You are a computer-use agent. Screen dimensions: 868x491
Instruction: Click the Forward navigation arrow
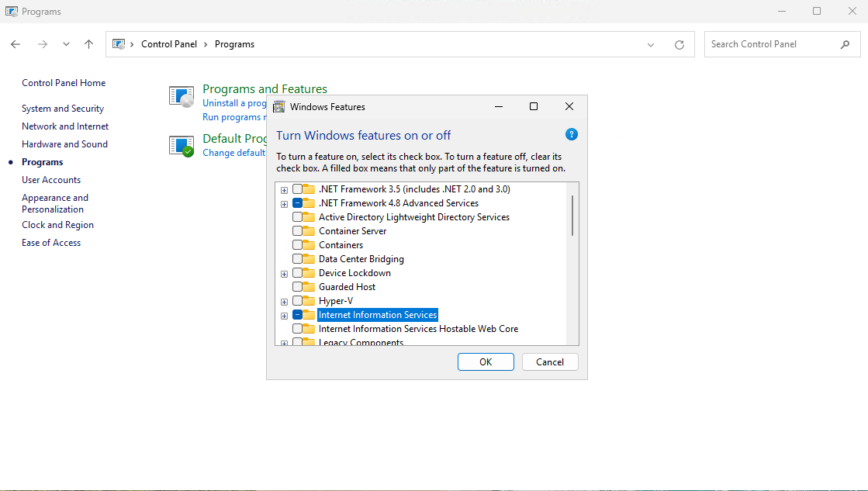pyautogui.click(x=43, y=44)
